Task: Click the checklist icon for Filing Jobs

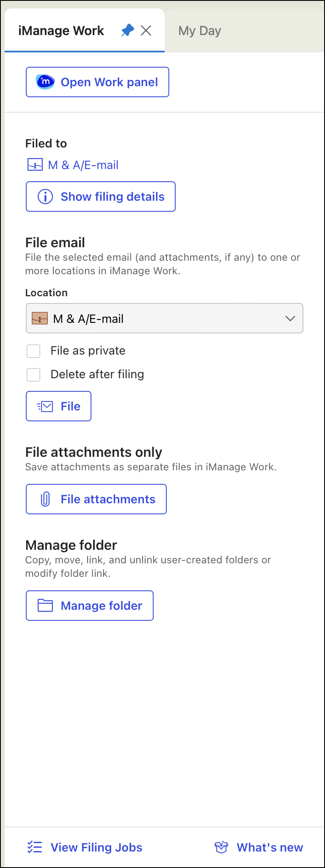Action: point(35,847)
